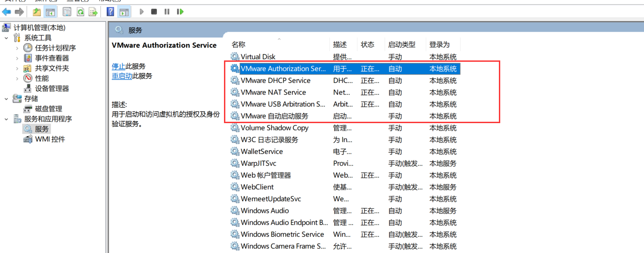Screen dimensions: 644x253
Task: Select the 服务 tree item
Action: pyautogui.click(x=42, y=129)
